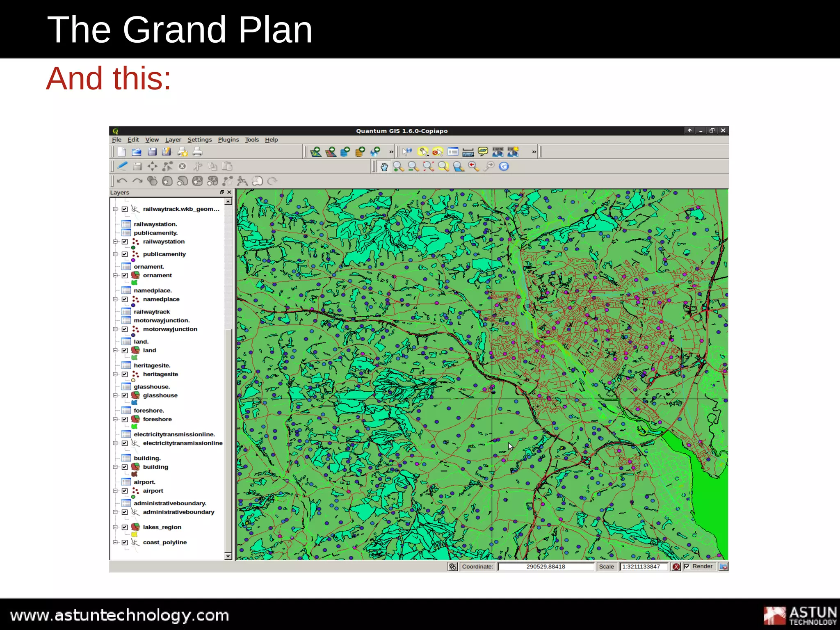This screenshot has height=630, width=840.
Task: Click the Add Vector Layer icon
Action: click(315, 152)
